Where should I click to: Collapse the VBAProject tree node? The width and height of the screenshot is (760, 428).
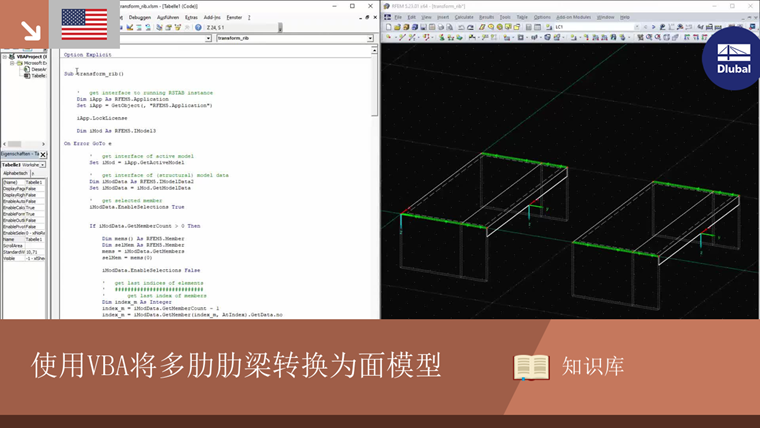tap(5, 57)
